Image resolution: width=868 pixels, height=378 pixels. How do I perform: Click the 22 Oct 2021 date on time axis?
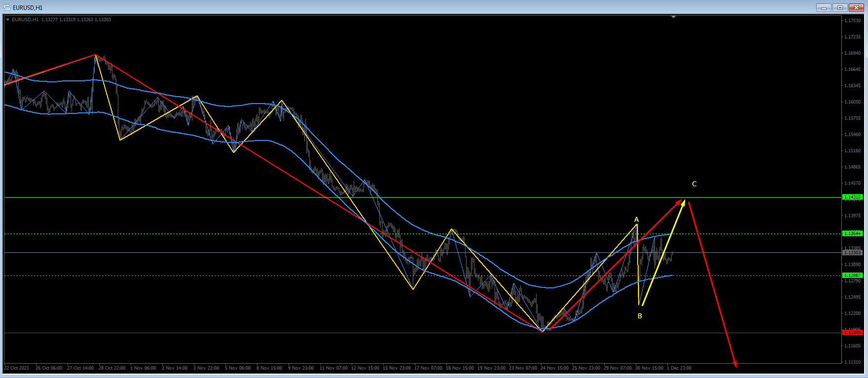pyautogui.click(x=17, y=368)
